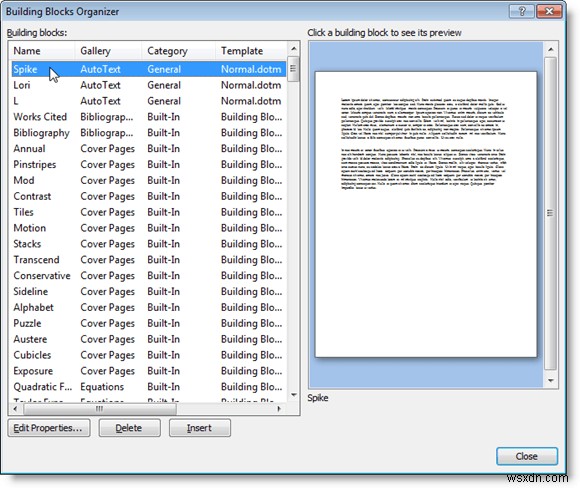Select the Mod cover page
The width and height of the screenshot is (580, 488).
[x=149, y=181]
